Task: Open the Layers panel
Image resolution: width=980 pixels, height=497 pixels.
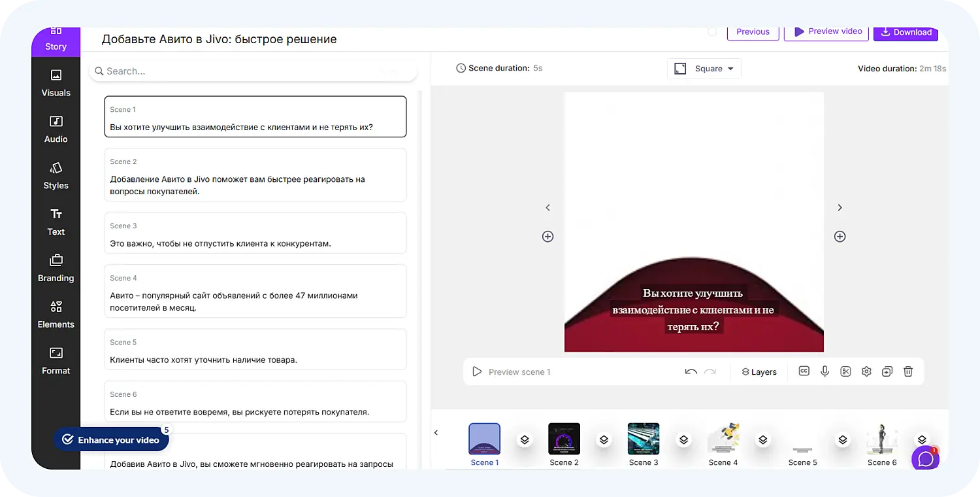Action: [759, 371]
